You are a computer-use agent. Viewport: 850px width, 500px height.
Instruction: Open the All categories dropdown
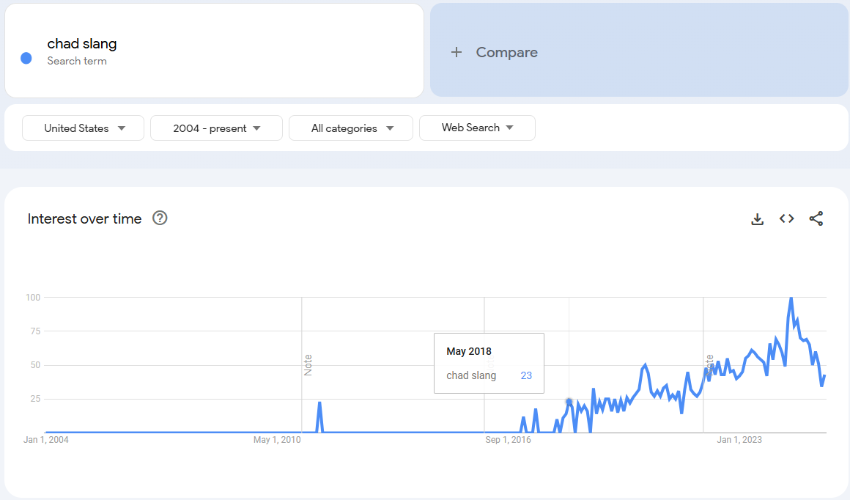point(351,128)
